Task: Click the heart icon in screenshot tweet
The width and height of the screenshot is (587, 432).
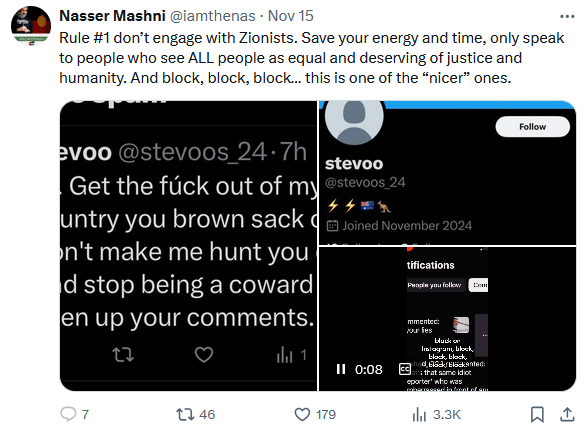Action: pos(204,355)
